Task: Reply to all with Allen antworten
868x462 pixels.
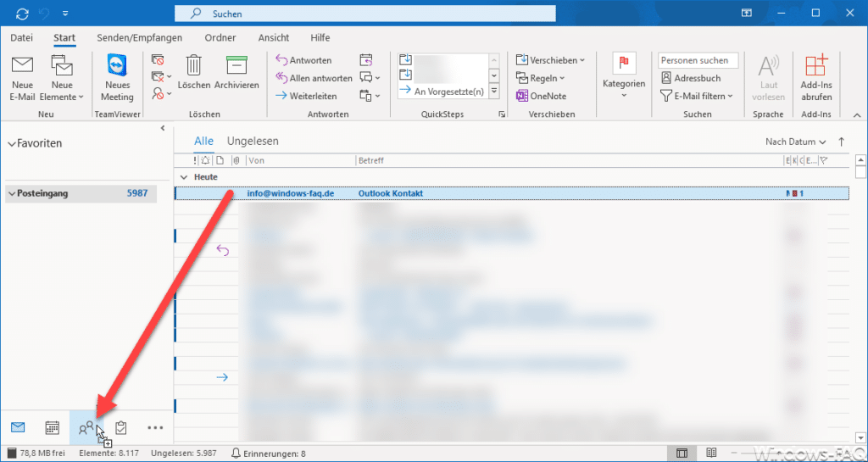Action: (314, 78)
